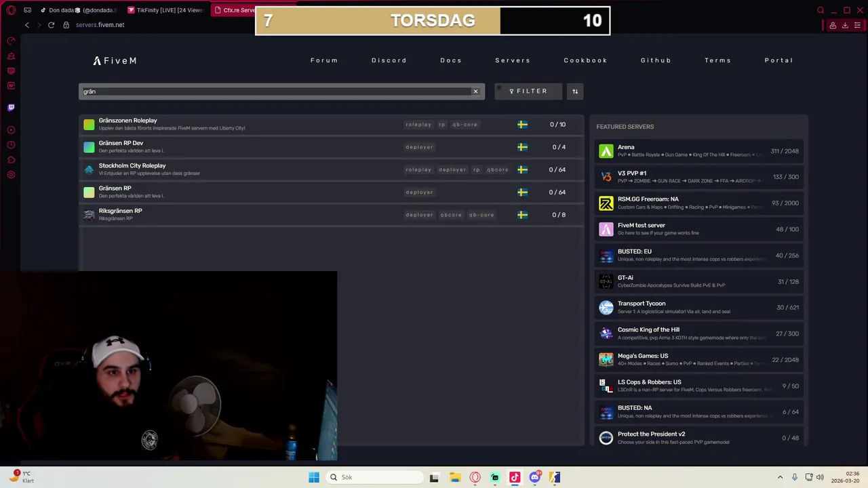The width and height of the screenshot is (868, 488).
Task: Open volume control in system tray
Action: pos(820,477)
